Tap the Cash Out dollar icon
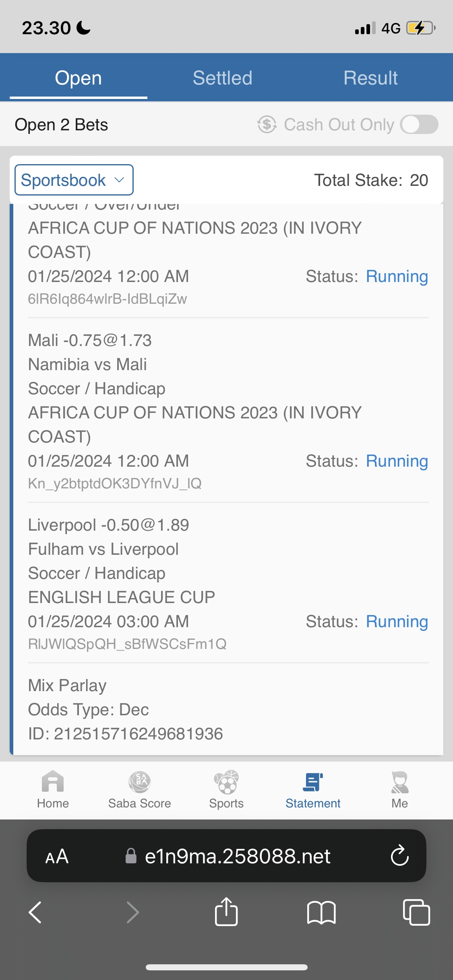 tap(267, 124)
